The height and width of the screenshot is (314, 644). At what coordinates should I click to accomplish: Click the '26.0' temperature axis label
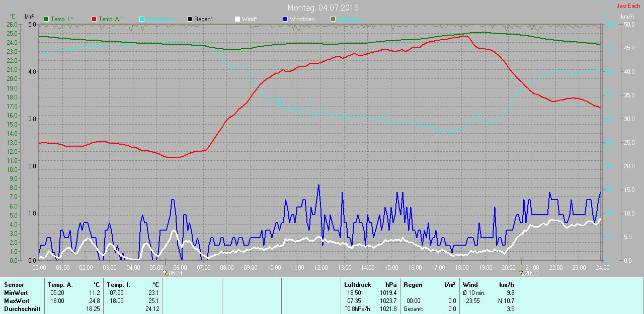click(12, 24)
